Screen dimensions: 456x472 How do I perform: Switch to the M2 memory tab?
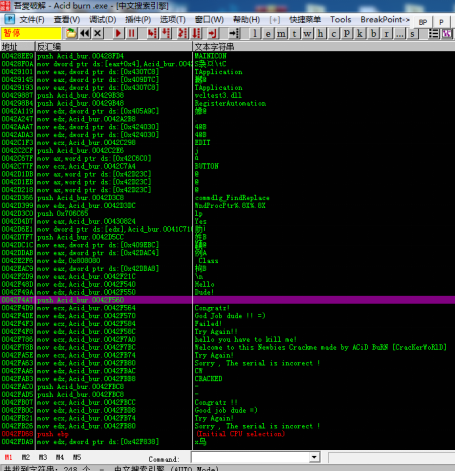point(26,457)
